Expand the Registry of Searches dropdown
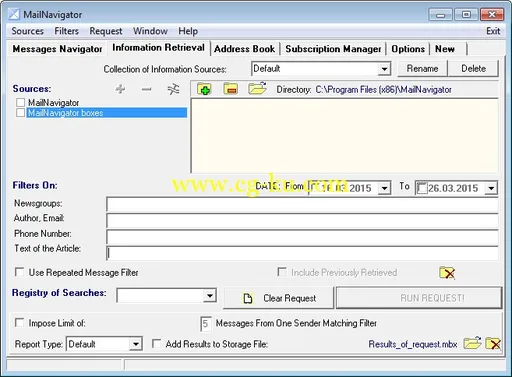The height and width of the screenshot is (377, 512). [x=209, y=296]
